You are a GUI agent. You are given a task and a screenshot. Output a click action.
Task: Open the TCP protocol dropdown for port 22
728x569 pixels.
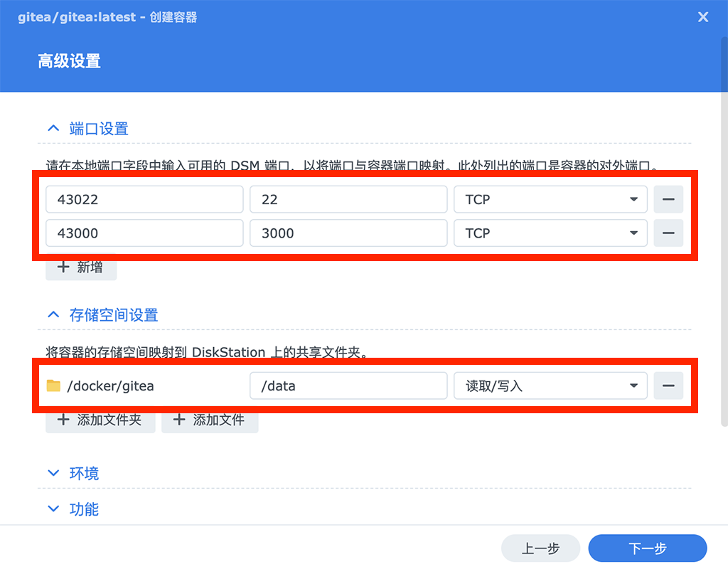(633, 199)
